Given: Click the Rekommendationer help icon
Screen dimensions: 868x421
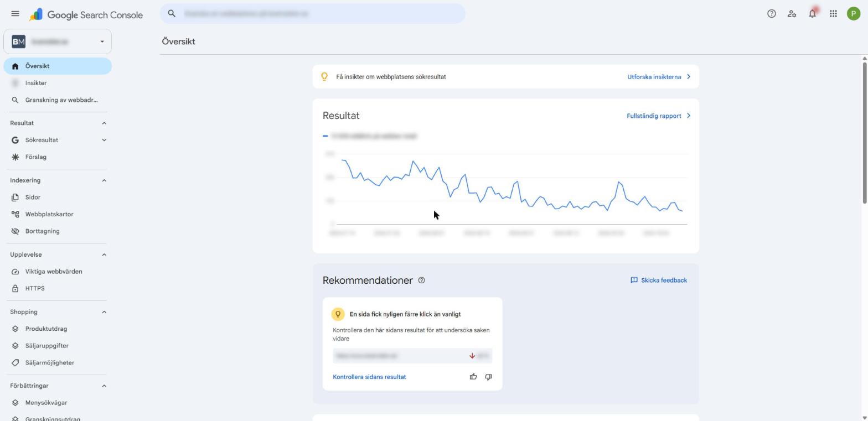Looking at the screenshot, I should coord(421,280).
